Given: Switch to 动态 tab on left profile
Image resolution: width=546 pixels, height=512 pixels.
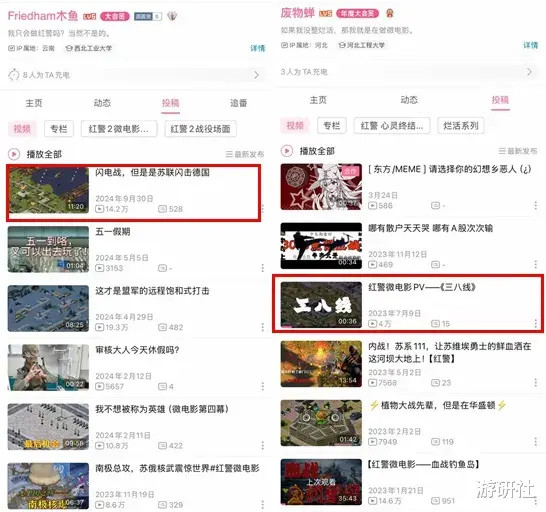Looking at the screenshot, I should click(102, 103).
